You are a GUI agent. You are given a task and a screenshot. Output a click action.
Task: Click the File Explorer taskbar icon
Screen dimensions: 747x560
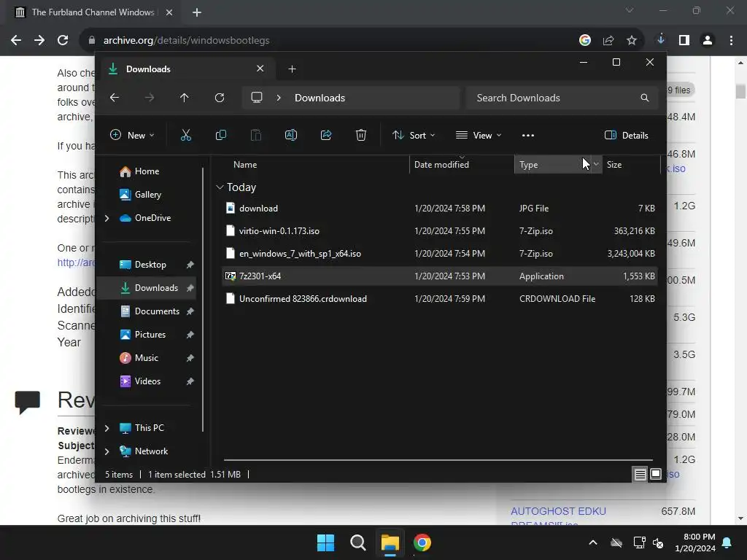pyautogui.click(x=390, y=542)
